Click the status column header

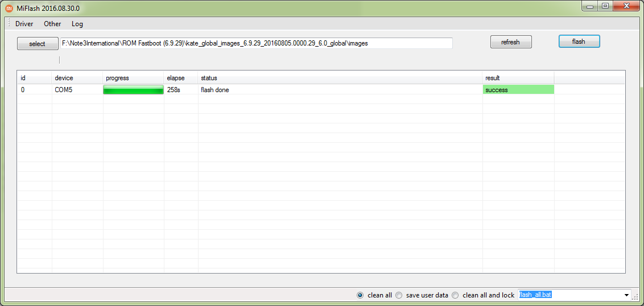340,77
